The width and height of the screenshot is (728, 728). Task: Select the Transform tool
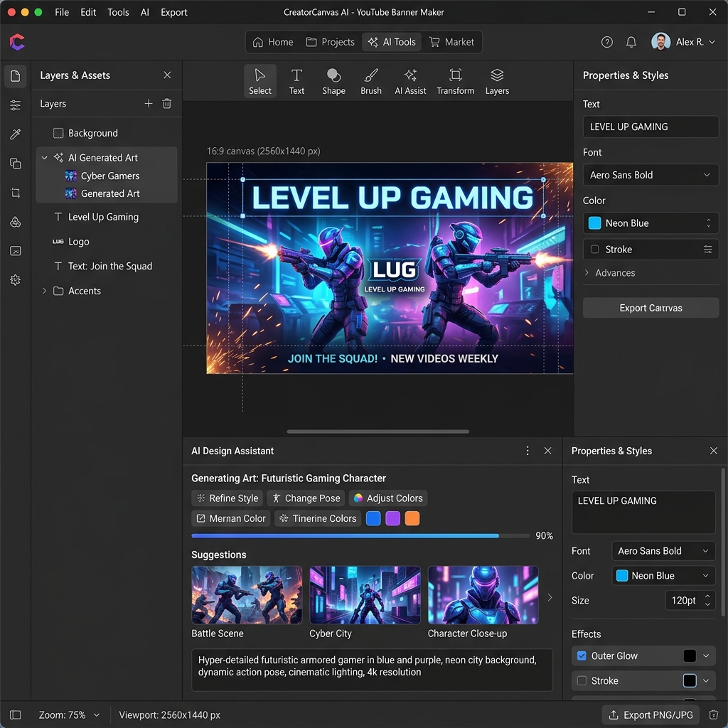pyautogui.click(x=455, y=81)
